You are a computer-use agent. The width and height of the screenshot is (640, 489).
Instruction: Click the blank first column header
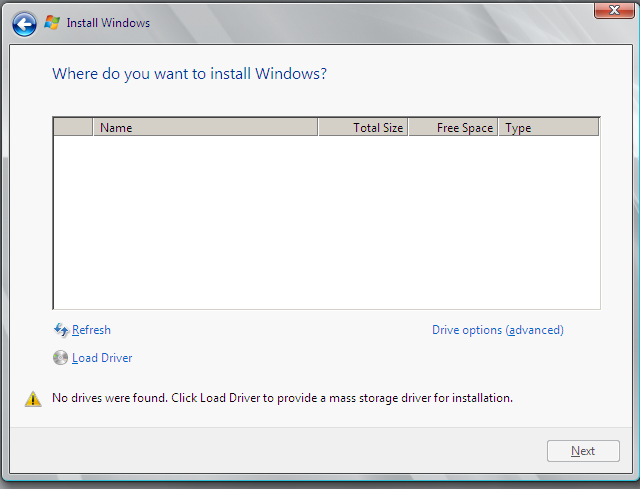73,127
